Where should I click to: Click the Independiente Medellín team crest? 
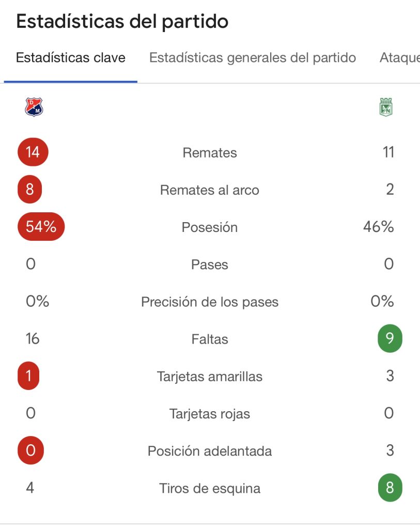coord(34,107)
